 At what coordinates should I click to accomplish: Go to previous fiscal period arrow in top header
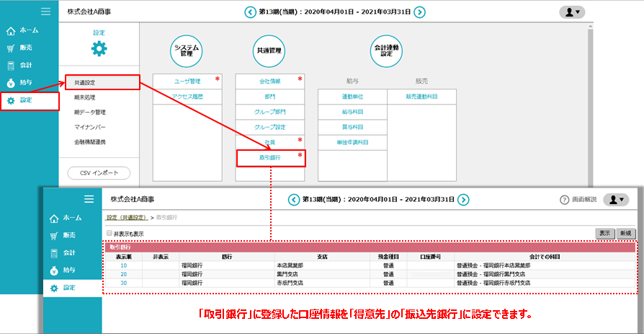(250, 12)
